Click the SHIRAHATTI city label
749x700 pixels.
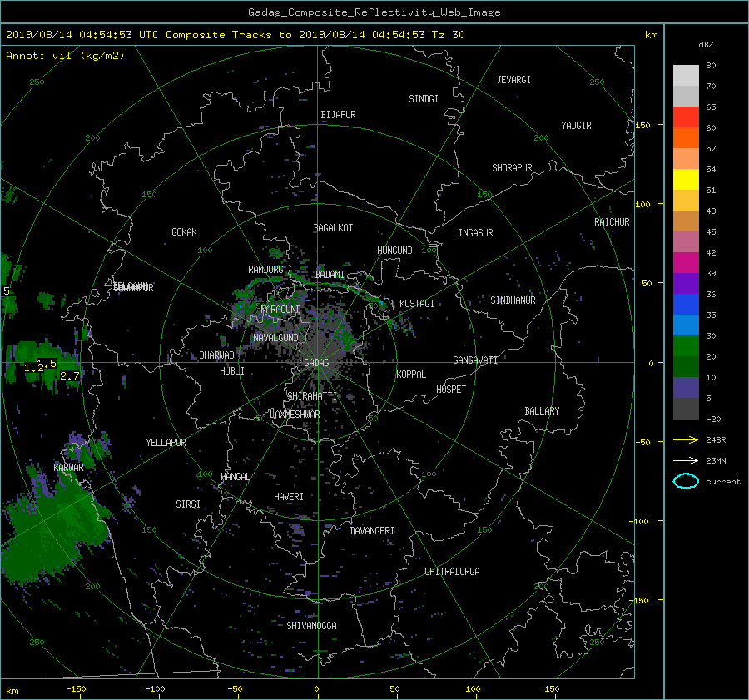(312, 396)
